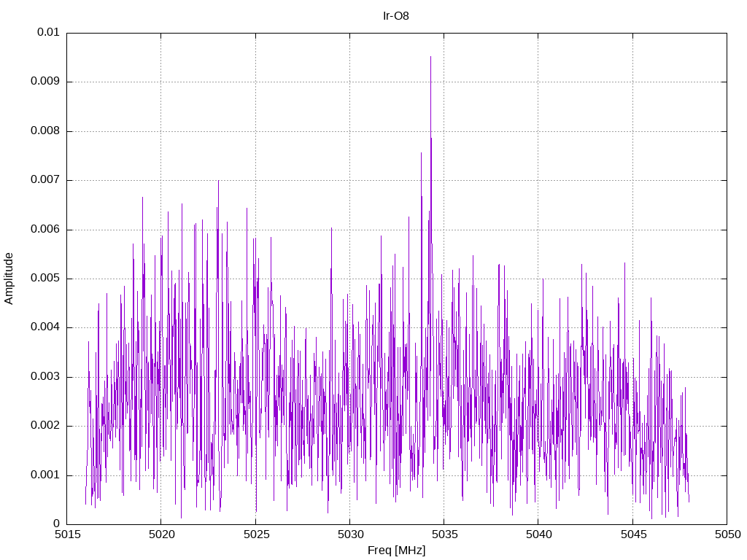Click the 0.01 y-axis tick label
Image resolution: width=747 pixels, height=560 pixels.
[x=48, y=32]
